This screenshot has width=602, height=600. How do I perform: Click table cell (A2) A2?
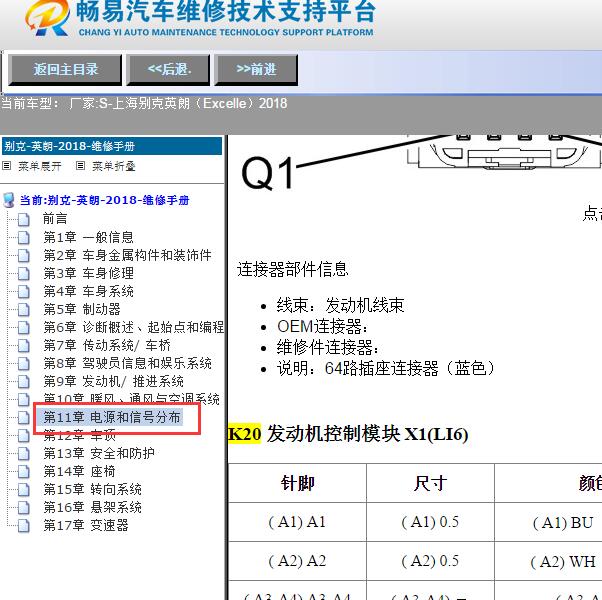[x=298, y=562]
